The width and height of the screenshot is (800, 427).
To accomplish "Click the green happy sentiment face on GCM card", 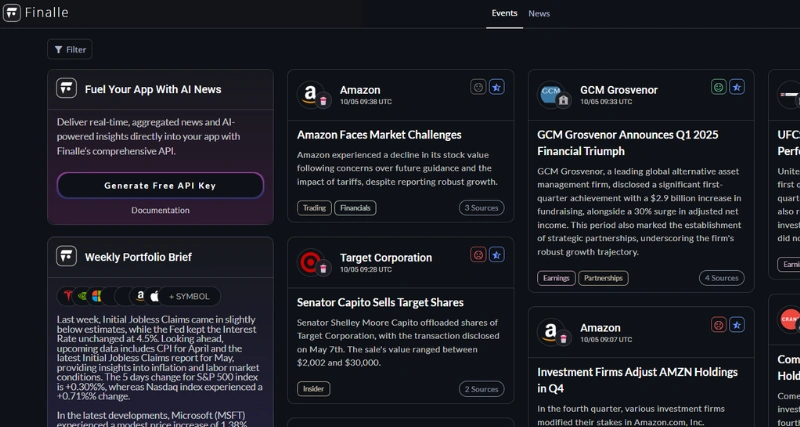I will 718,87.
